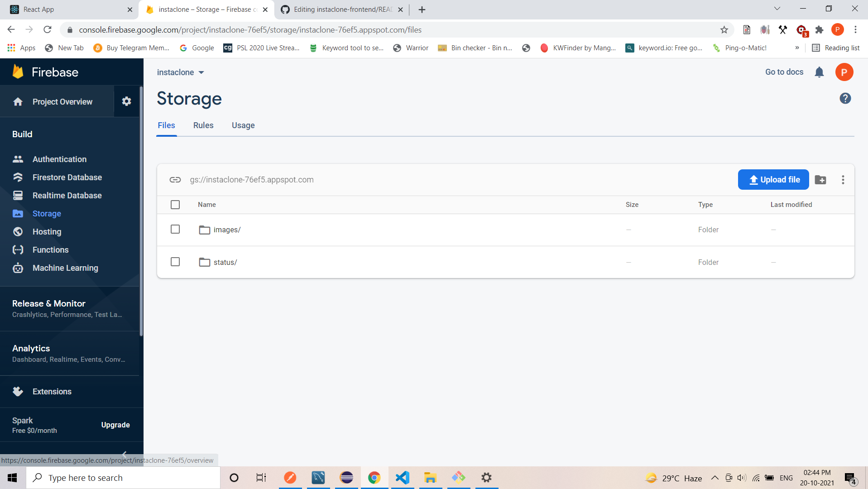Switch to the Usage tab
The height and width of the screenshot is (489, 868).
(243, 125)
